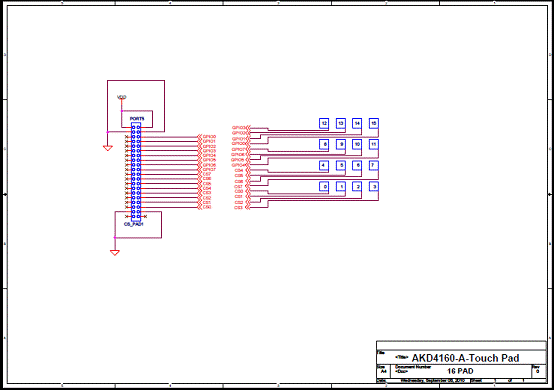Select touch pad number 9

(x=341, y=144)
